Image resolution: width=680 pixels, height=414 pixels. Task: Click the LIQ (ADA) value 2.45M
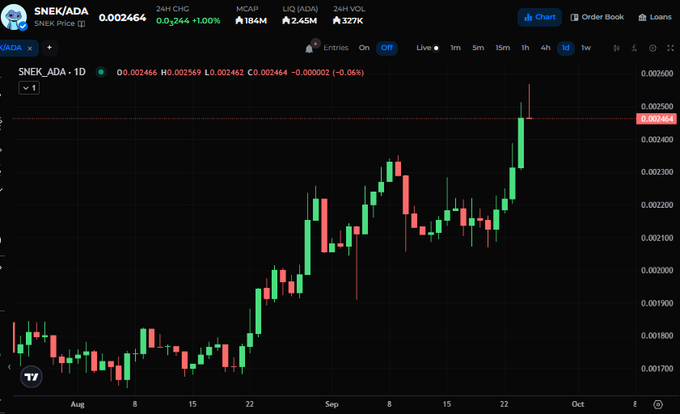[299, 20]
